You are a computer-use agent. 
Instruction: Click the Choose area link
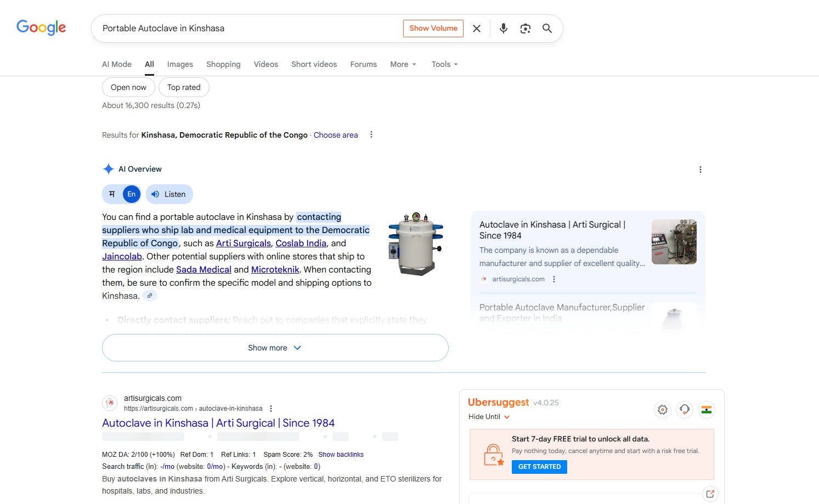pos(336,135)
